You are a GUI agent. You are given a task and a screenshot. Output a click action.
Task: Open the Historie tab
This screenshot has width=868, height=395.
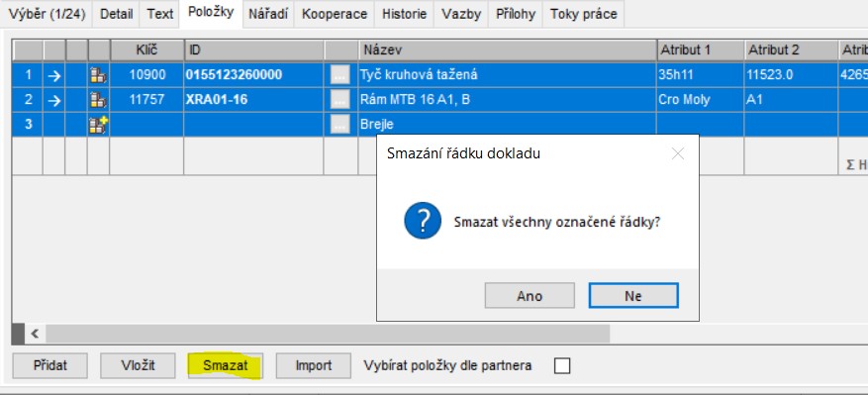[x=404, y=14]
